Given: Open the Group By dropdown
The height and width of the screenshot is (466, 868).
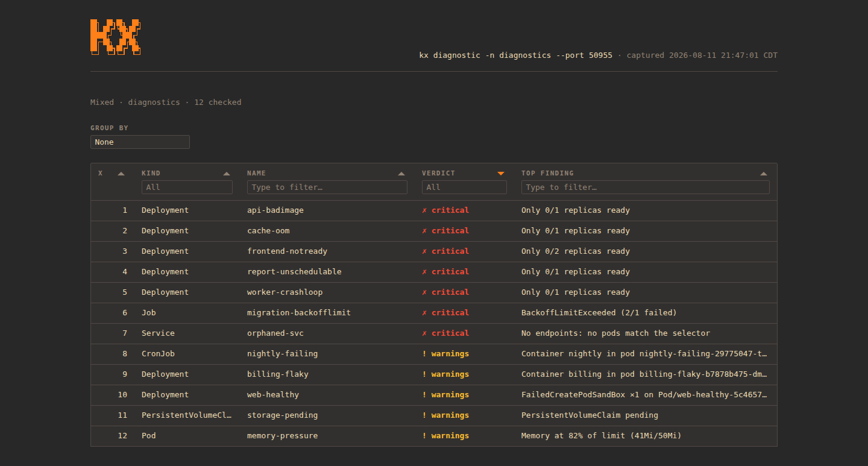Looking at the screenshot, I should click(x=140, y=142).
